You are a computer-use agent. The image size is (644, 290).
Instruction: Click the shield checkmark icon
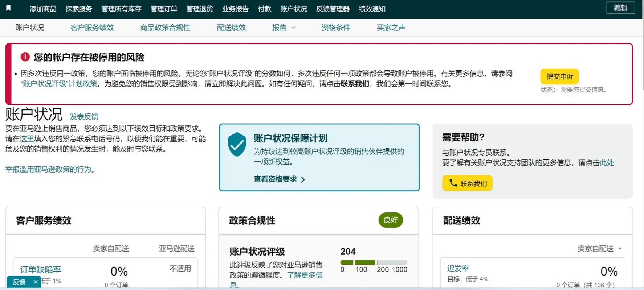(x=237, y=144)
